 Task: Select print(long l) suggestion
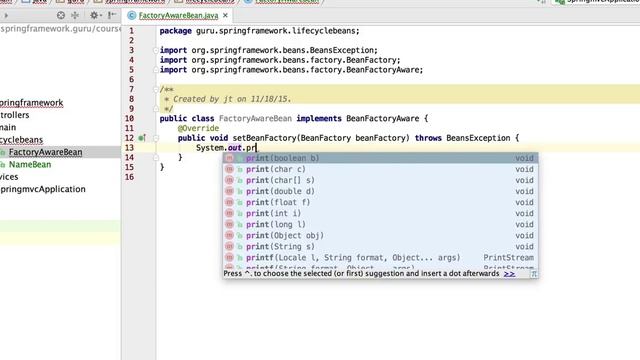pos(380,224)
